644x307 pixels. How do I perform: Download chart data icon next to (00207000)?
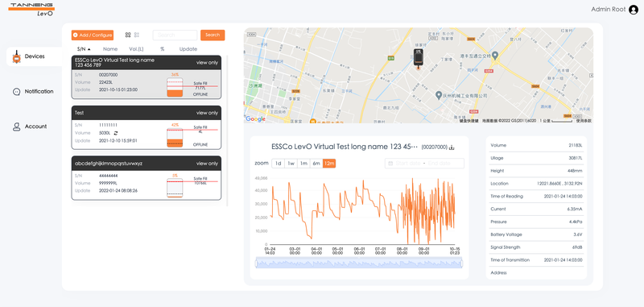[x=452, y=147]
